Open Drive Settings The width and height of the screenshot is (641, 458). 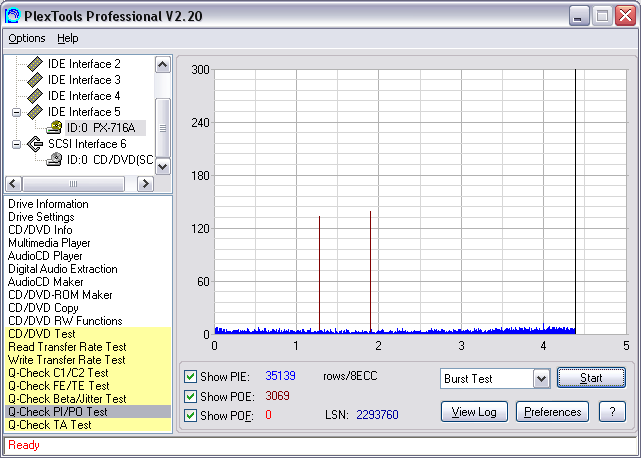41,217
